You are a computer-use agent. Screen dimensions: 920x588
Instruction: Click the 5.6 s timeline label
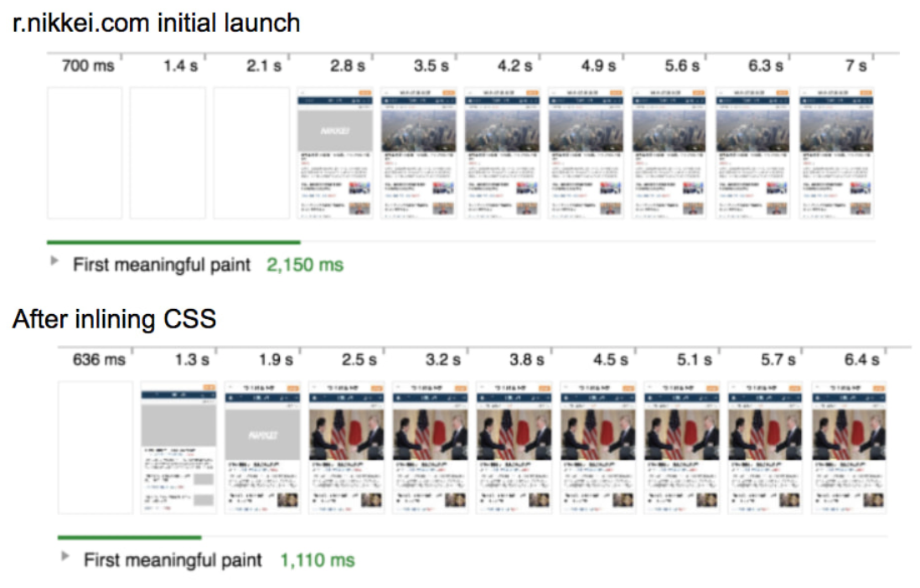click(682, 65)
